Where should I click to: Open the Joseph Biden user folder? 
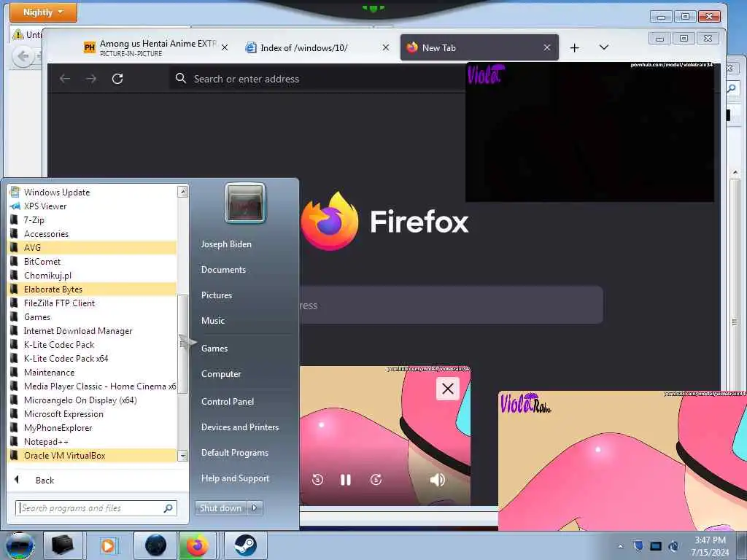(x=226, y=244)
